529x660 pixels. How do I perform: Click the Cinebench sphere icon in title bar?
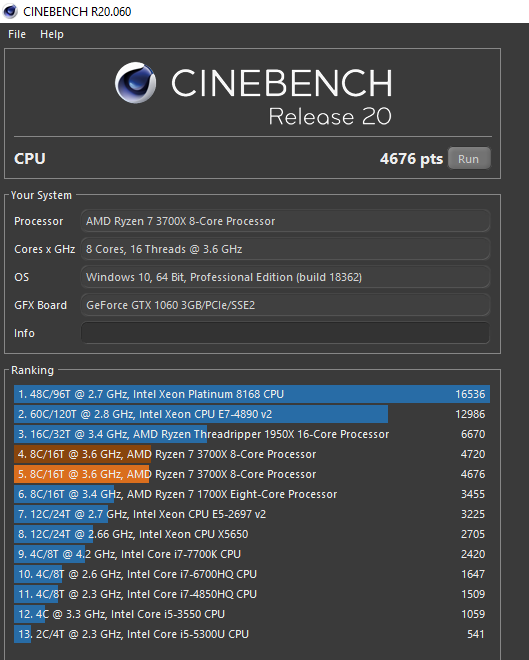pyautogui.click(x=9, y=11)
